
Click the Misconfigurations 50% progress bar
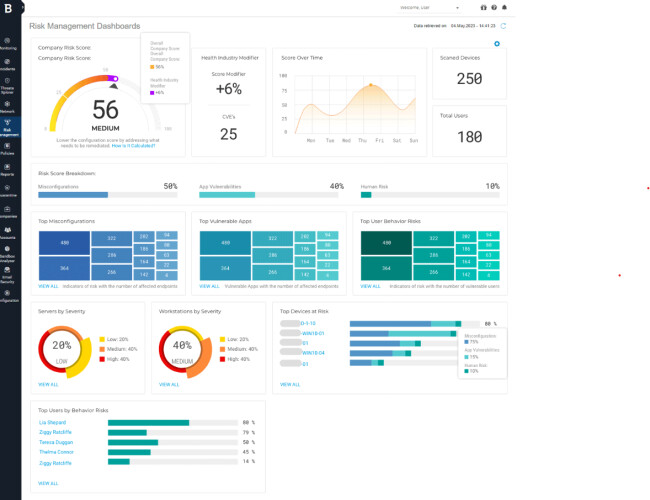[x=107, y=195]
